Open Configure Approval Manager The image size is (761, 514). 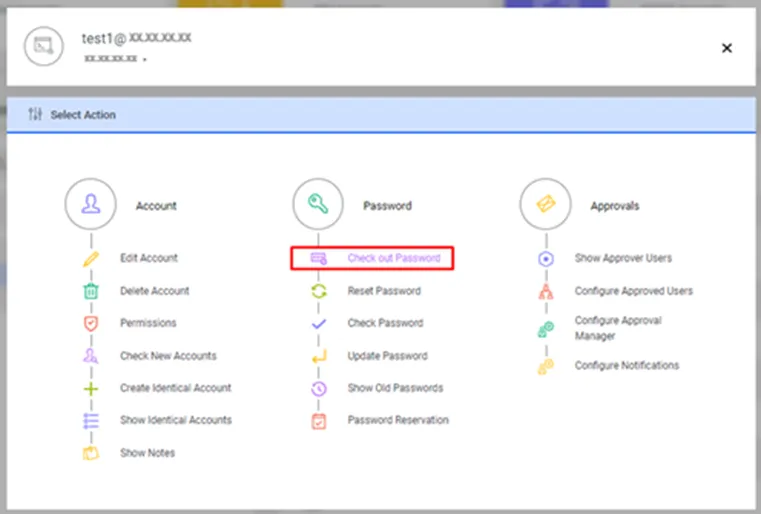(x=618, y=328)
